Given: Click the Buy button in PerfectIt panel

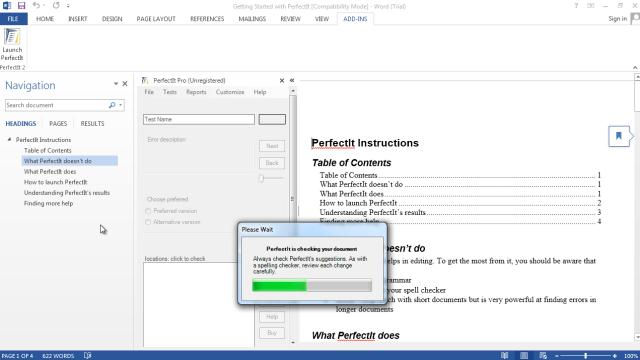Looking at the screenshot, I should pyautogui.click(x=272, y=333).
